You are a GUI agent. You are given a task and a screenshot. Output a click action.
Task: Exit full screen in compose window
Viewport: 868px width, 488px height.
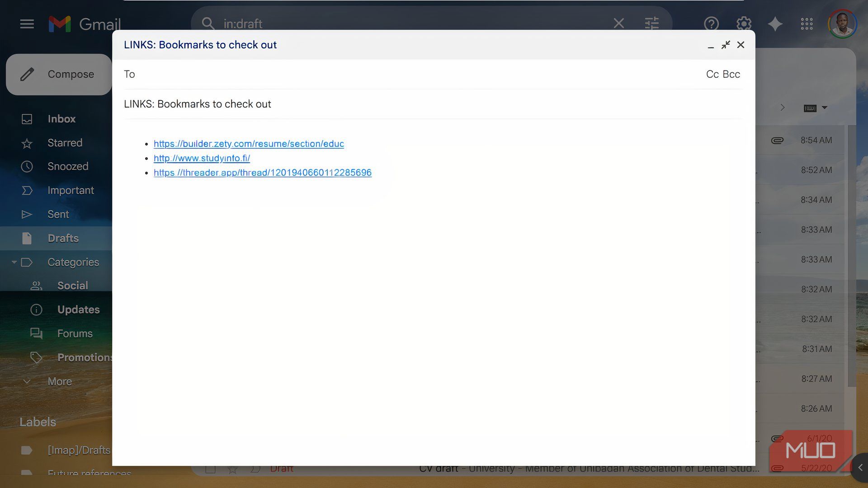pyautogui.click(x=726, y=45)
